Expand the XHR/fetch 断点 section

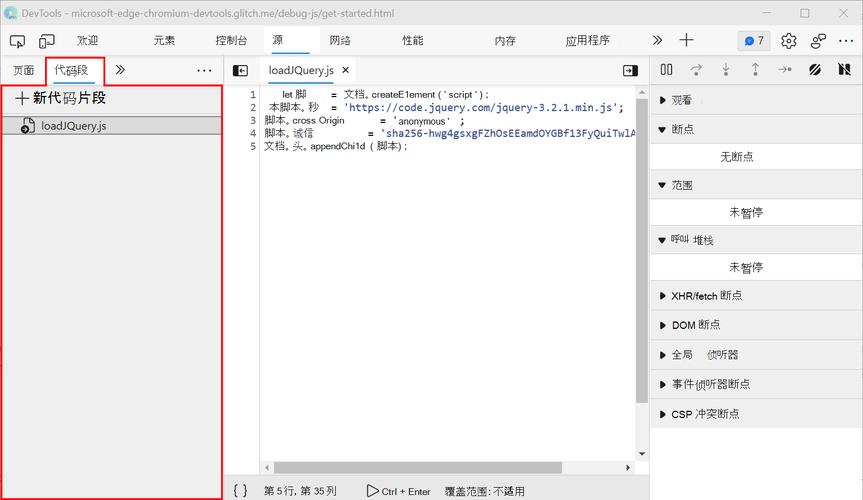[x=706, y=296]
